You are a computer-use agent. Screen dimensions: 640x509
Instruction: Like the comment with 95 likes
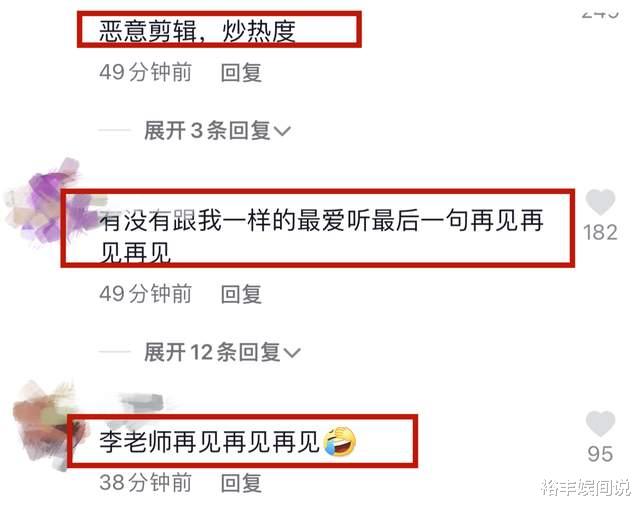[x=600, y=424]
